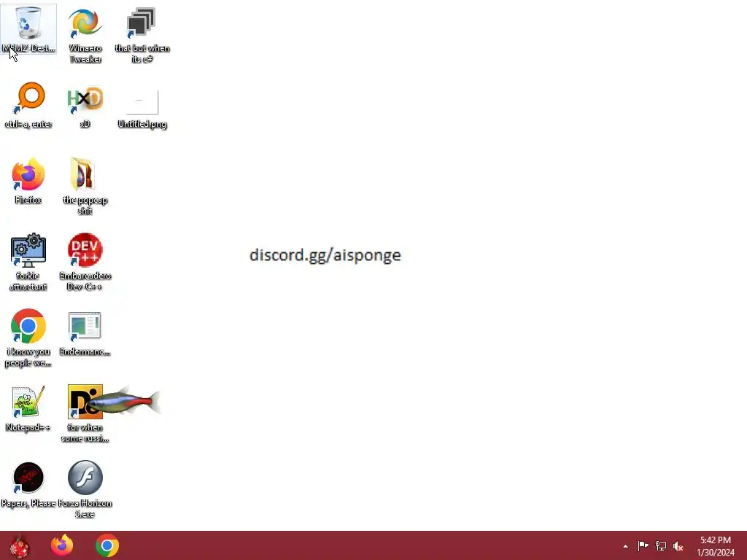Image resolution: width=747 pixels, height=560 pixels.
Task: Open the clock showing 5:42 PM
Action: click(716, 546)
